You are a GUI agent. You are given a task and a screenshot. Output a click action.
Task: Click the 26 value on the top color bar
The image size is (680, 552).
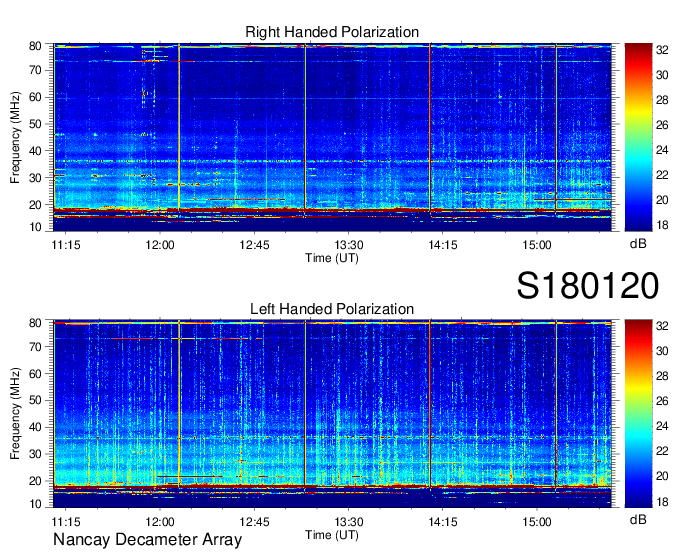[x=662, y=125]
